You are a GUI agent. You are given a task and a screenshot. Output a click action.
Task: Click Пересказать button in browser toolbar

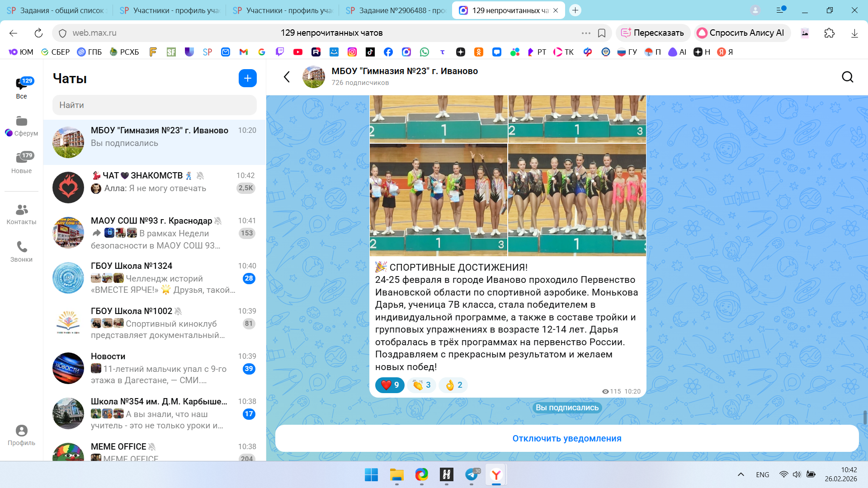click(x=652, y=33)
